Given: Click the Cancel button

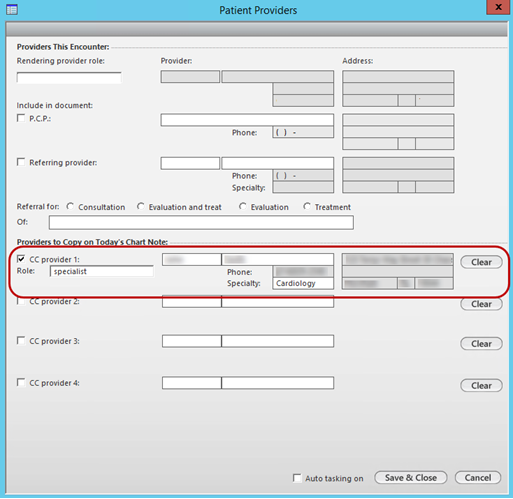Looking at the screenshot, I should [478, 478].
